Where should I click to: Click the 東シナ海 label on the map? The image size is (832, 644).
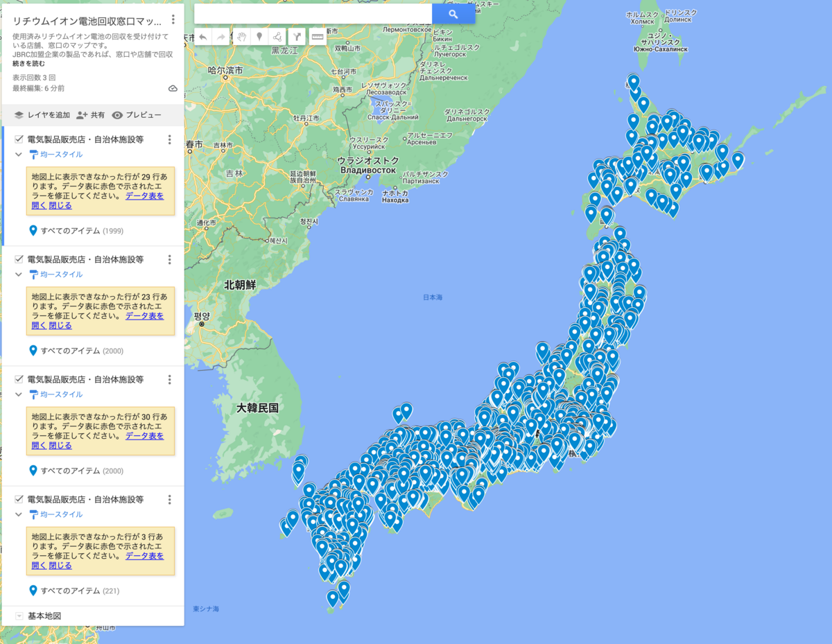point(206,609)
